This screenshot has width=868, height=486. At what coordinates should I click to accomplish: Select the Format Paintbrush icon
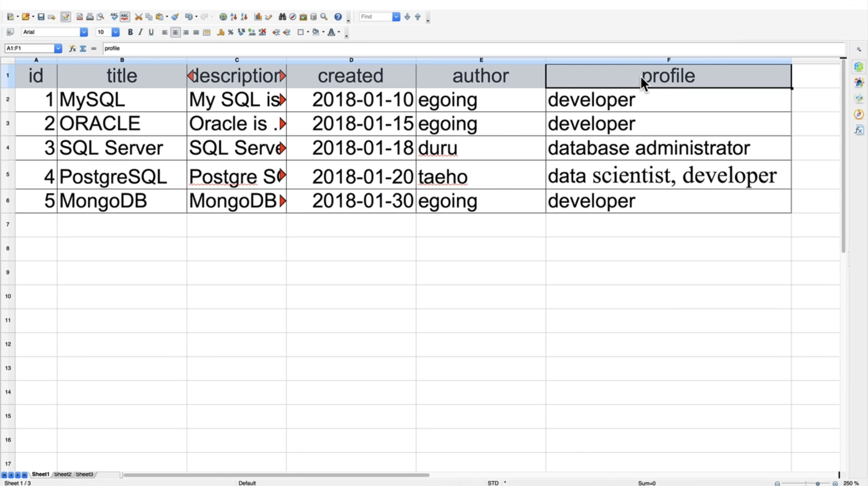pyautogui.click(x=174, y=17)
